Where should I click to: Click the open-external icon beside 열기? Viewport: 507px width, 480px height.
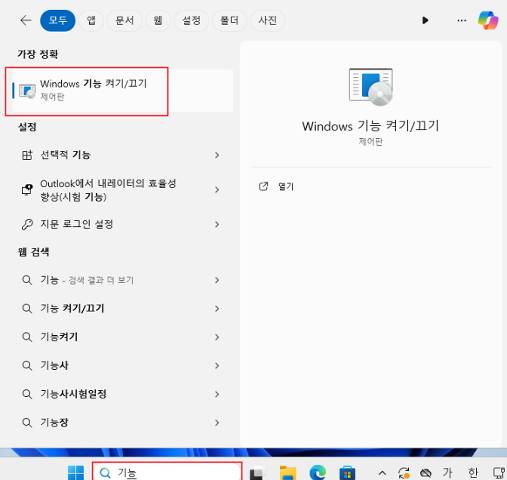pyautogui.click(x=263, y=186)
